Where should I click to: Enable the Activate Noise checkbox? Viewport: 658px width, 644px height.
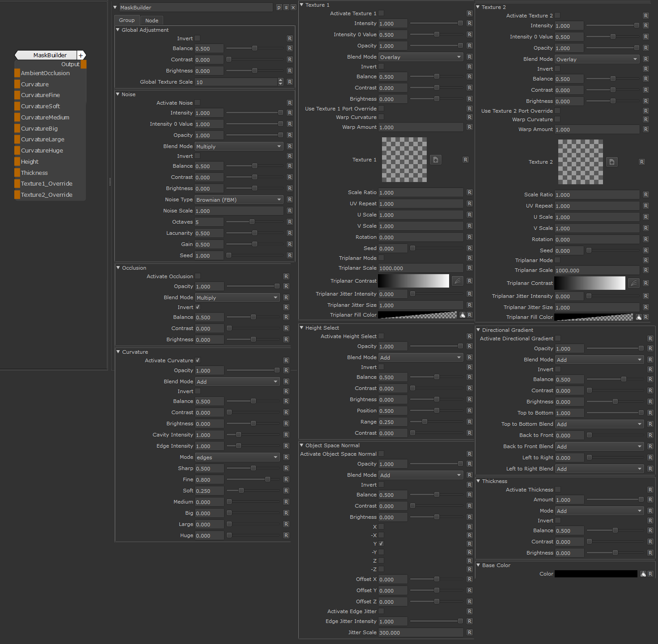(x=197, y=103)
